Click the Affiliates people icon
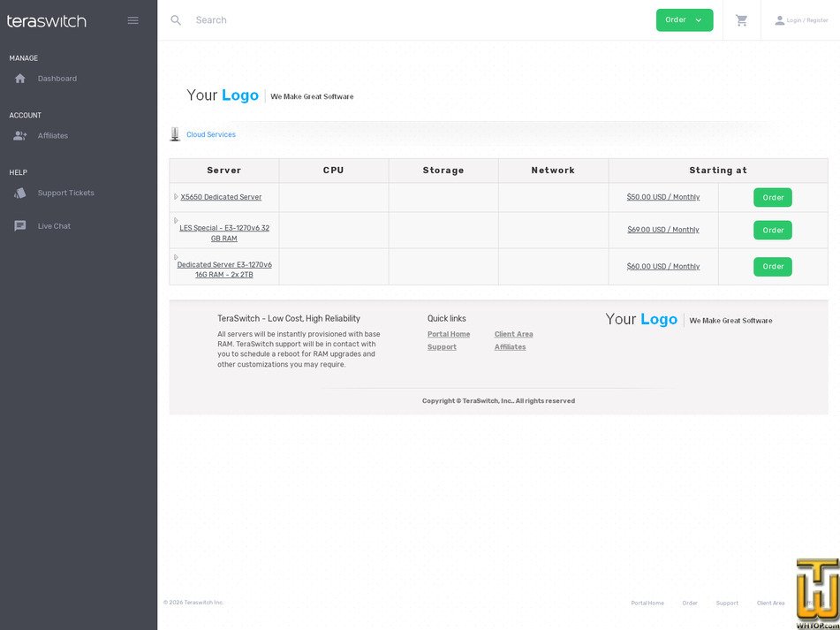Image resolution: width=840 pixels, height=630 pixels. point(20,135)
